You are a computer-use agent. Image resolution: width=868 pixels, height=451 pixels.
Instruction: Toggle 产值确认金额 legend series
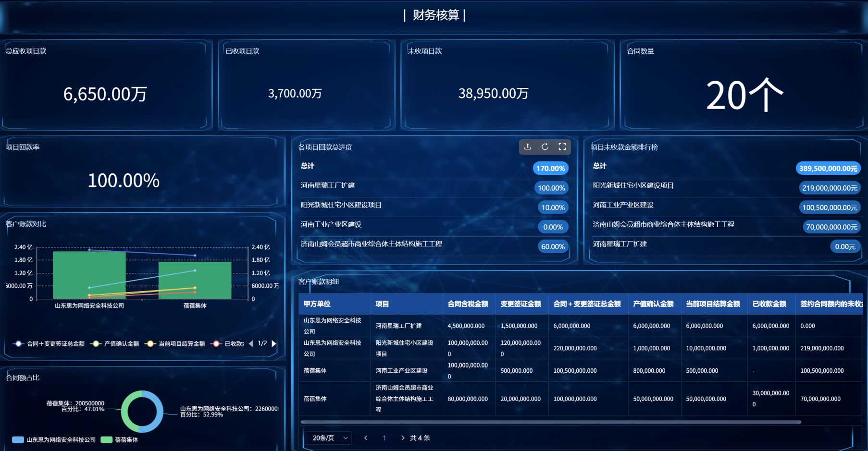point(115,344)
